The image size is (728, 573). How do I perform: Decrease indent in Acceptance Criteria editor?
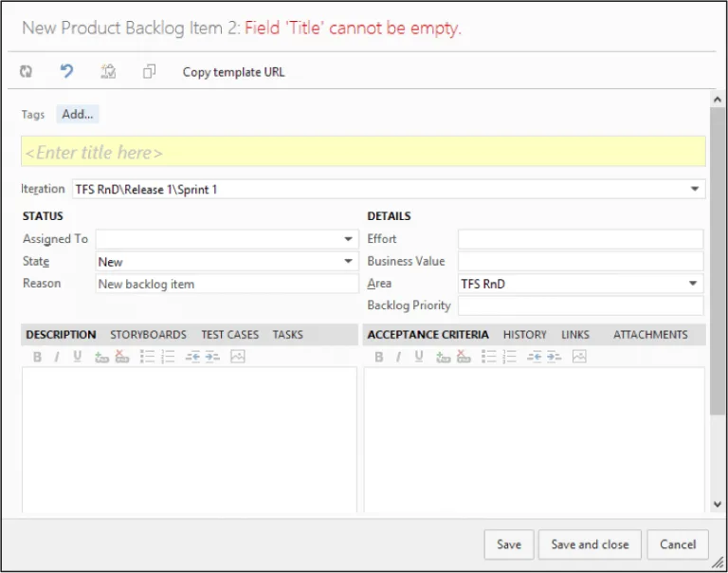(x=534, y=357)
